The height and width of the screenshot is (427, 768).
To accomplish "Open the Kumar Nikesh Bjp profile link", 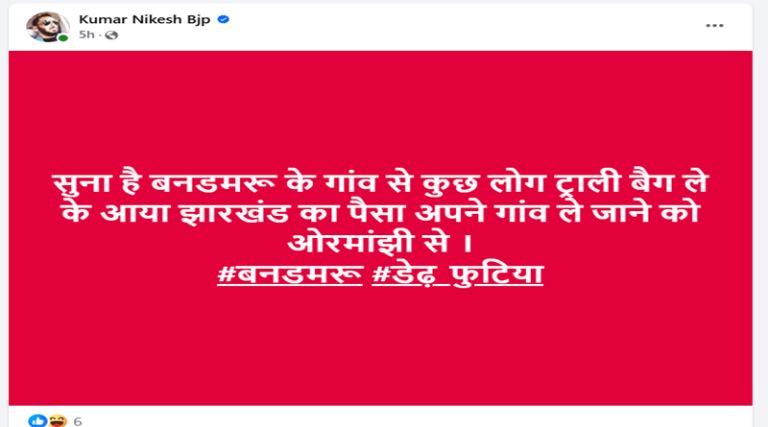I will [144, 19].
